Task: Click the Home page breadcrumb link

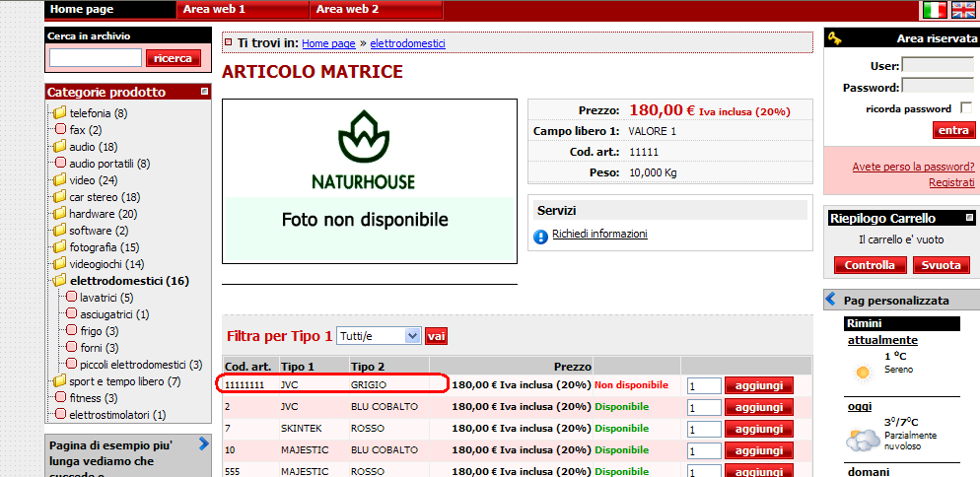Action: coord(328,43)
